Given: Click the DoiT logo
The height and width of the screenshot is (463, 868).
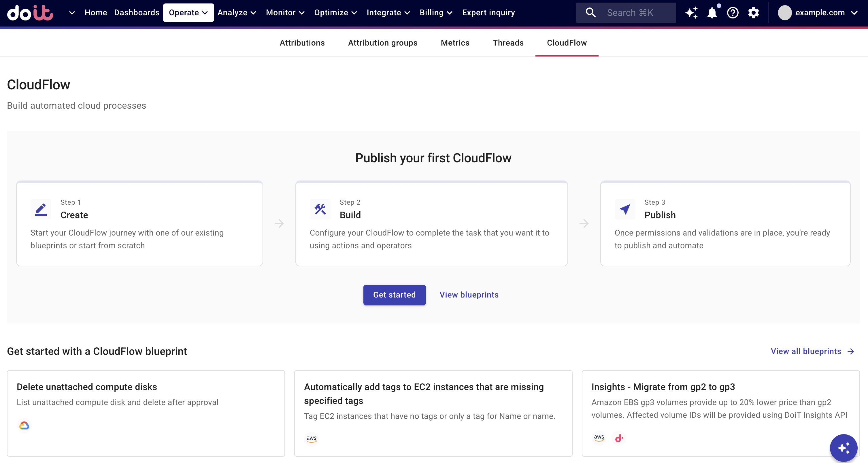Looking at the screenshot, I should pos(30,13).
